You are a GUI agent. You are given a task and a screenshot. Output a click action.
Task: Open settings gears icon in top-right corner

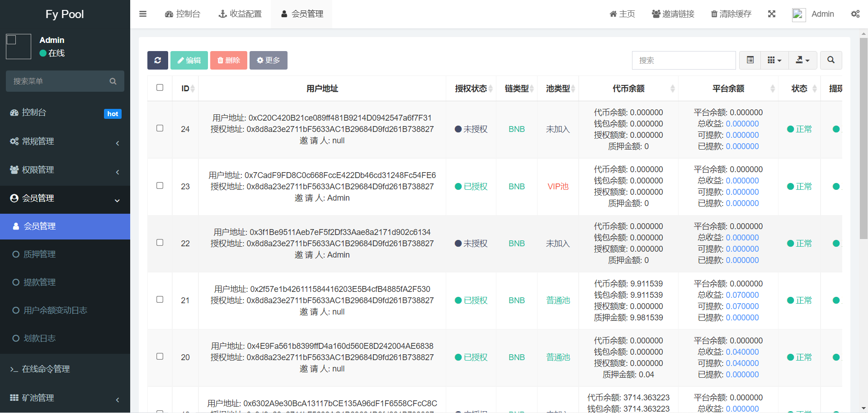pos(855,14)
